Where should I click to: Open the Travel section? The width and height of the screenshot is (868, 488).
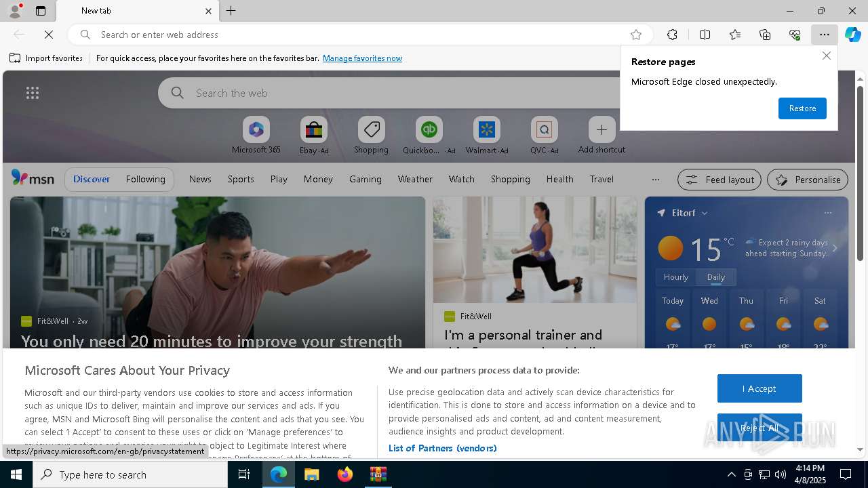601,179
